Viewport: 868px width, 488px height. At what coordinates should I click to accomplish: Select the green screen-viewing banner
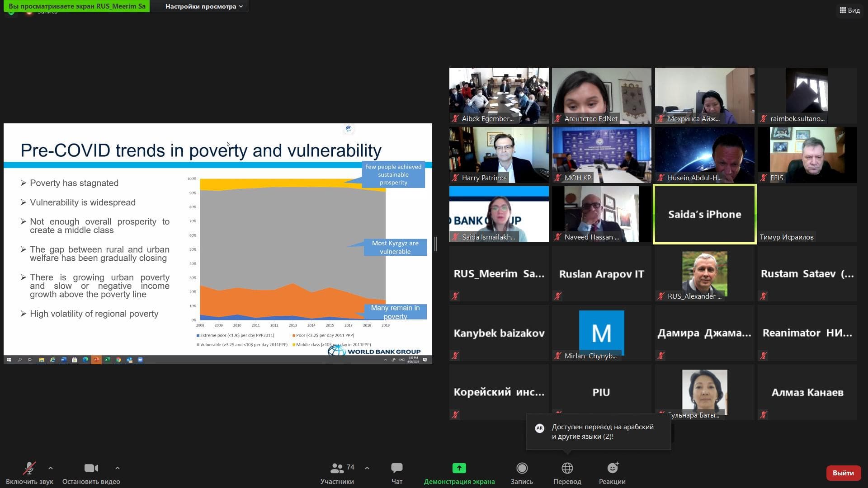(77, 6)
